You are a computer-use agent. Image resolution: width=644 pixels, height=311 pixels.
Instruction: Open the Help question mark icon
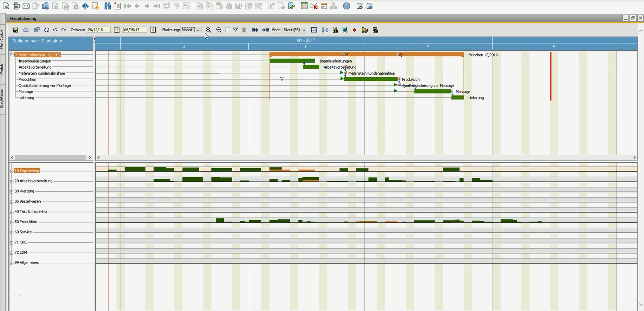[347, 6]
